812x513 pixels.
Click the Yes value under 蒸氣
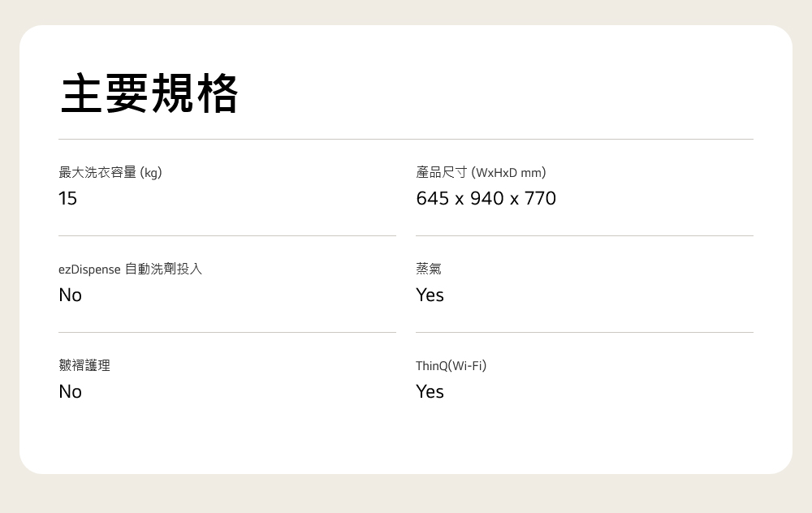tap(430, 295)
